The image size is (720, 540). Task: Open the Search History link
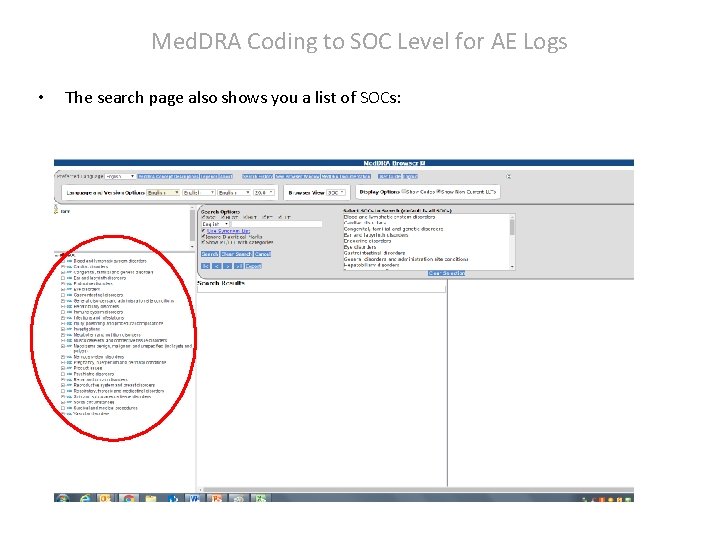click(258, 176)
